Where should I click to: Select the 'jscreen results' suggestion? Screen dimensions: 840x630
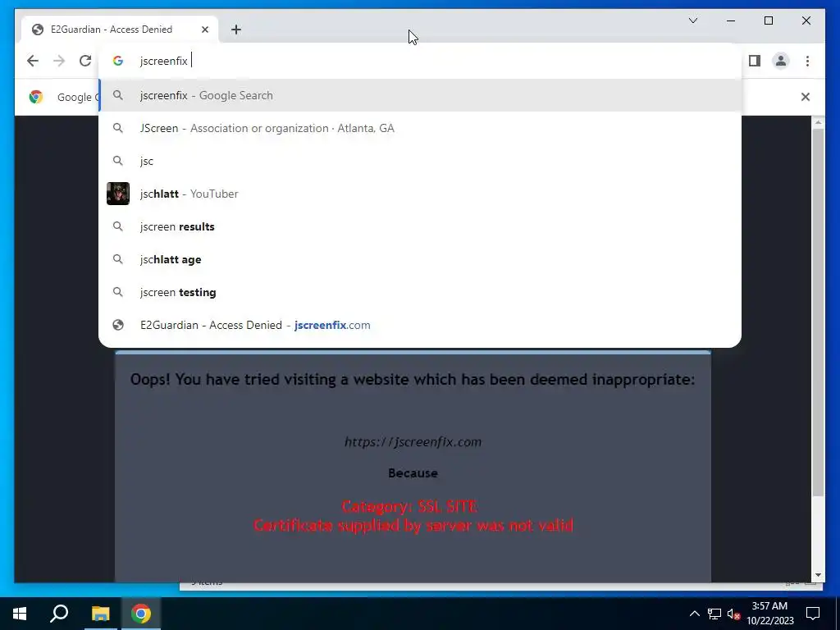click(x=420, y=226)
